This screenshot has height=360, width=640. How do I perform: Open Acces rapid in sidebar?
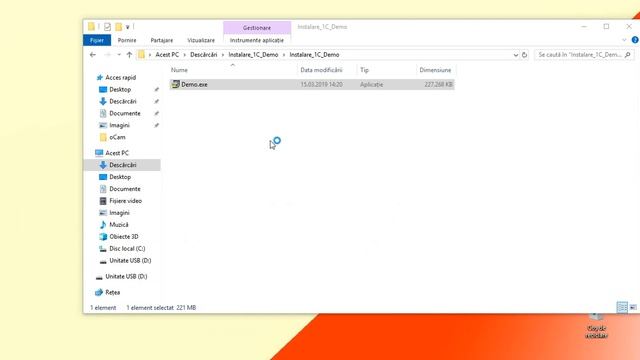pyautogui.click(x=120, y=78)
